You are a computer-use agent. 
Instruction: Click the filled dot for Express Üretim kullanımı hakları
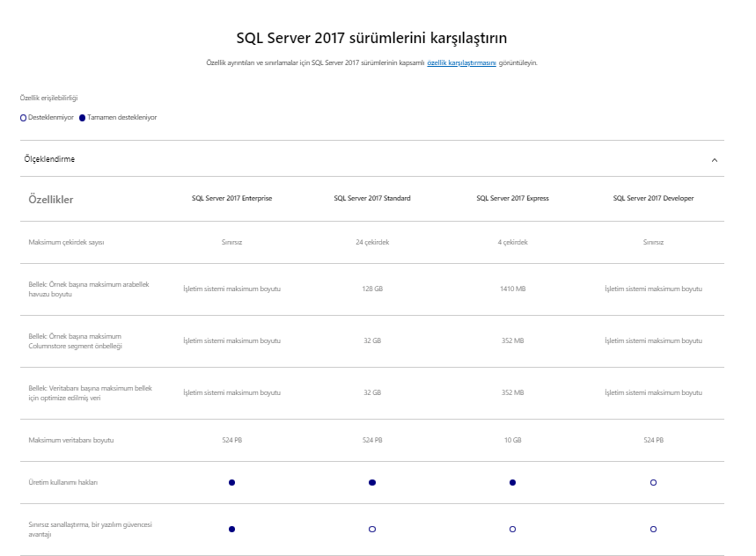point(512,482)
